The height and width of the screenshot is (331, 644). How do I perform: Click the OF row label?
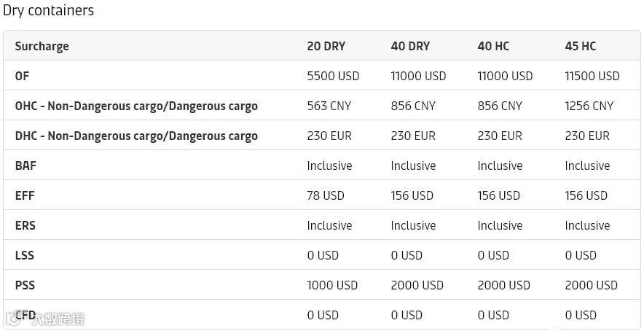22,76
